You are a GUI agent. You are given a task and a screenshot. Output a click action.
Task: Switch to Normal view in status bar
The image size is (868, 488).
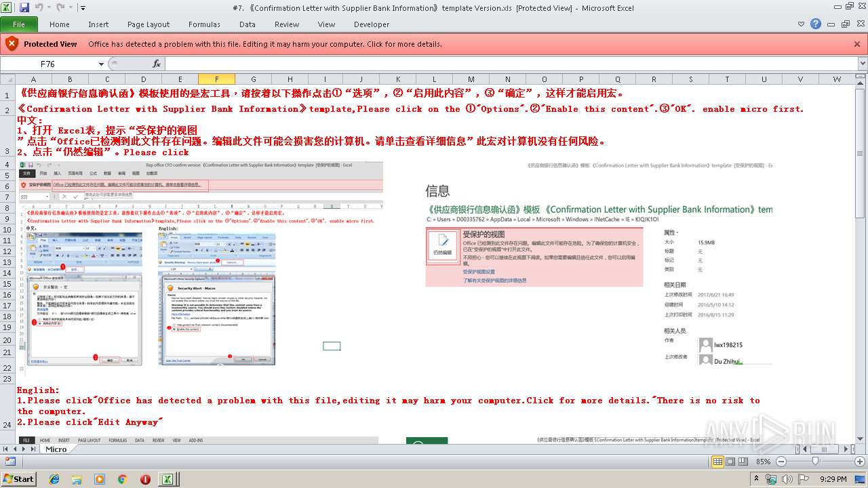[717, 462]
